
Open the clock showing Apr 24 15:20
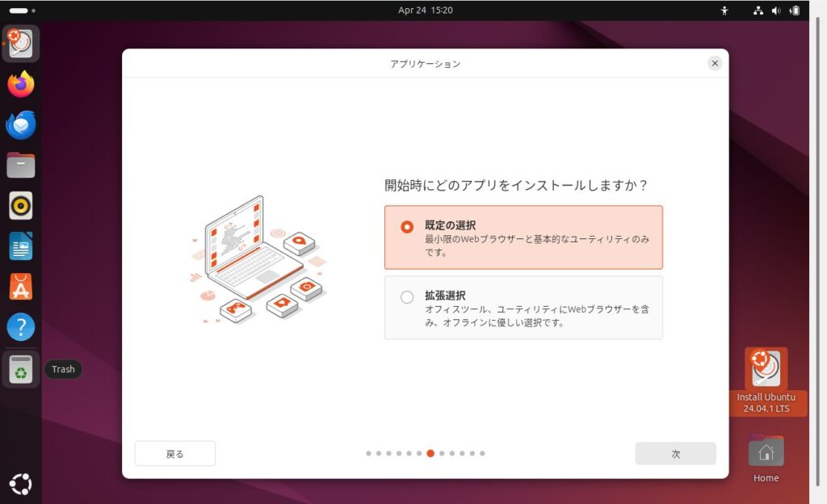coord(425,10)
